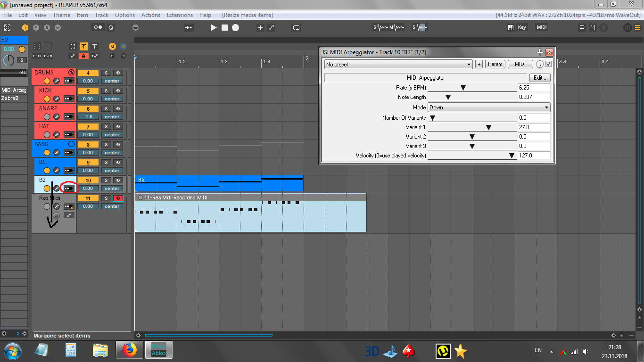Click the lock icon in the track toolbar
Screen dimensions: 644x362
tap(83, 56)
